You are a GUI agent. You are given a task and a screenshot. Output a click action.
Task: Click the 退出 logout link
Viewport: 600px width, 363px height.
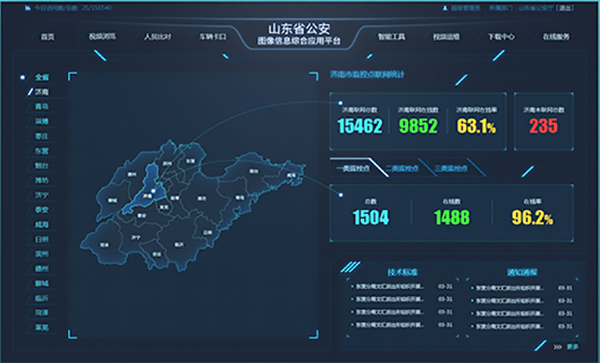pyautogui.click(x=566, y=8)
